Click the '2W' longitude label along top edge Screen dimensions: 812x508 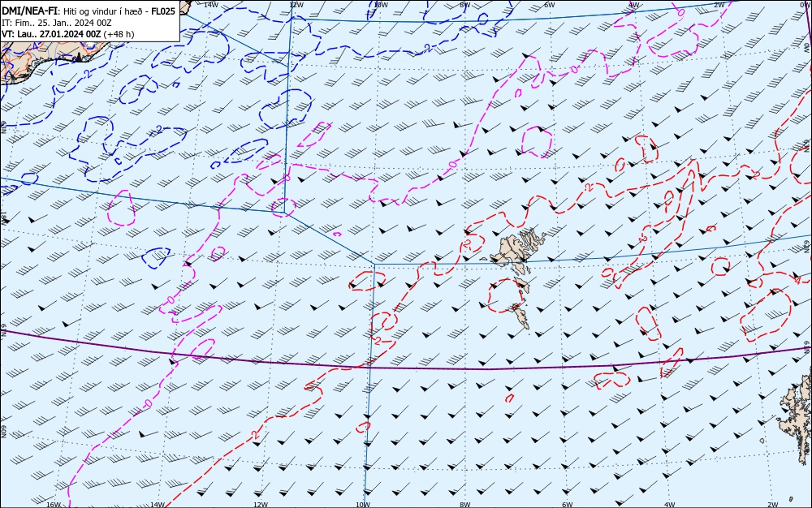click(x=719, y=5)
